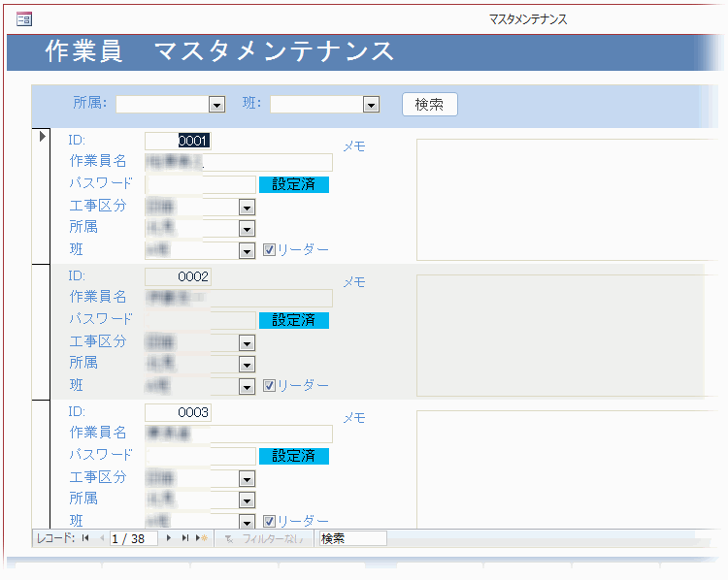Jump to last record in navigator
The image size is (728, 580).
(x=184, y=538)
